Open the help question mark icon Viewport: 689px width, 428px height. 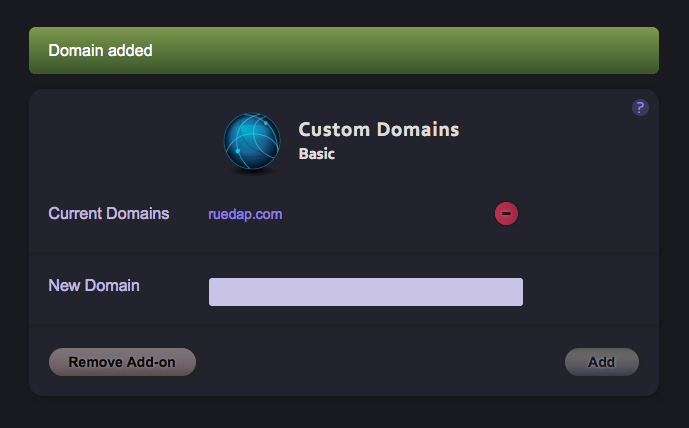coord(641,108)
